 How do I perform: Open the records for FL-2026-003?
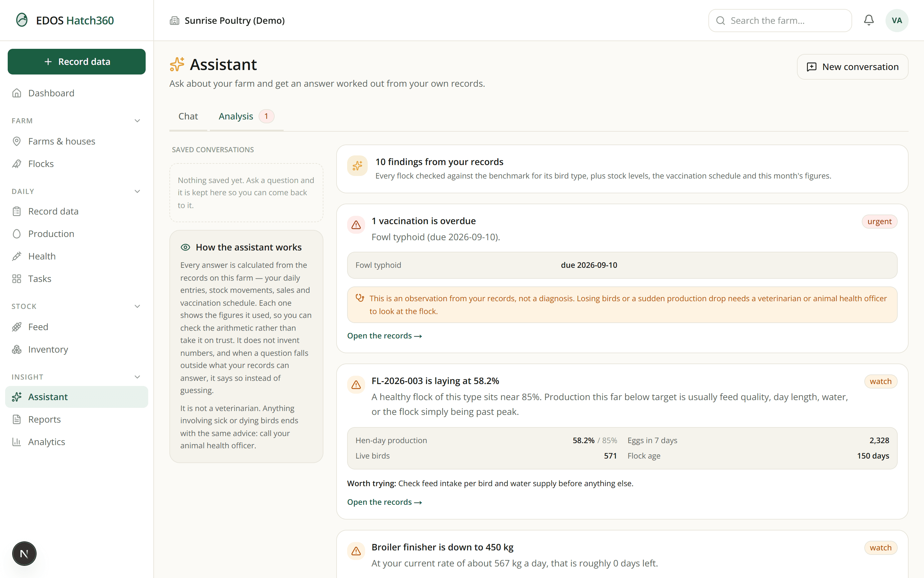tap(384, 502)
